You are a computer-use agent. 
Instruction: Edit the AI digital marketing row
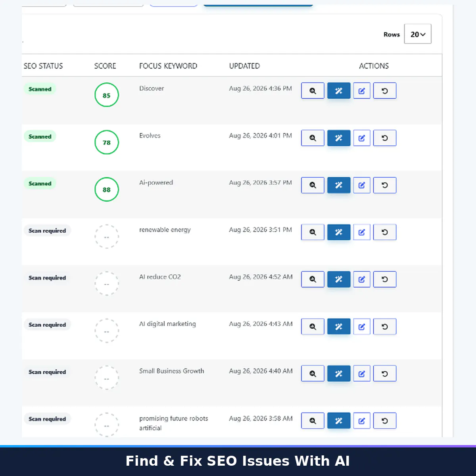click(362, 326)
